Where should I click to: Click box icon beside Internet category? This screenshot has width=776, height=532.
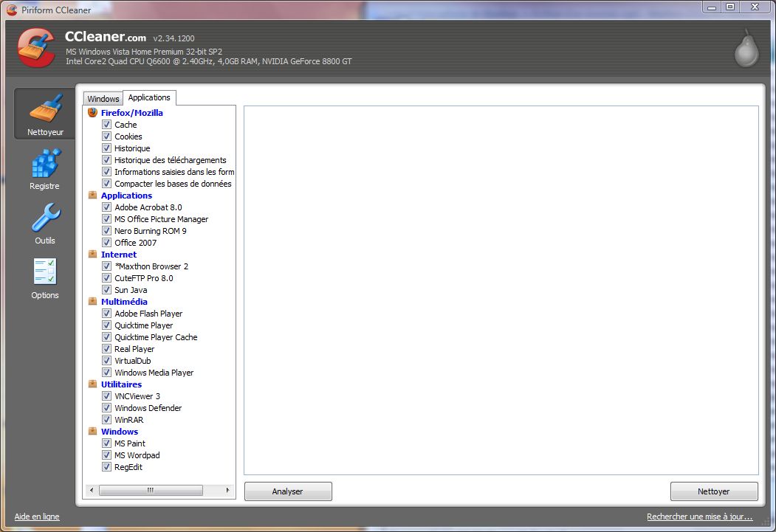click(92, 254)
